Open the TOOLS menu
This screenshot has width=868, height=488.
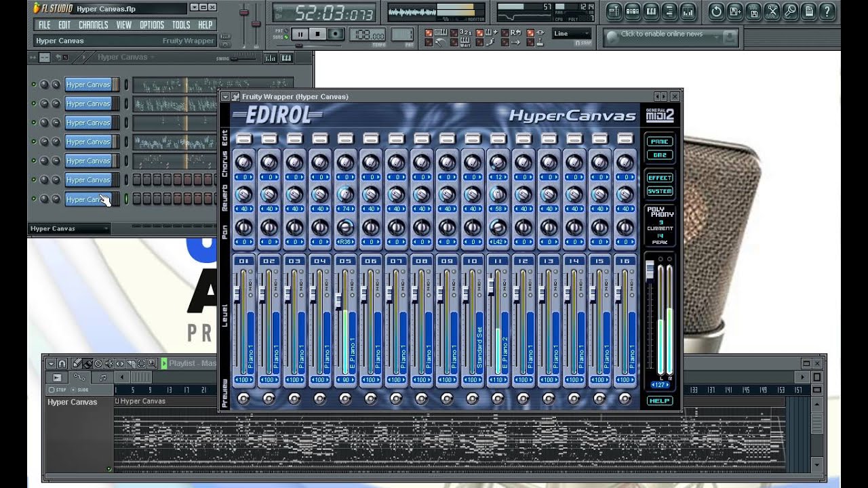coord(181,24)
